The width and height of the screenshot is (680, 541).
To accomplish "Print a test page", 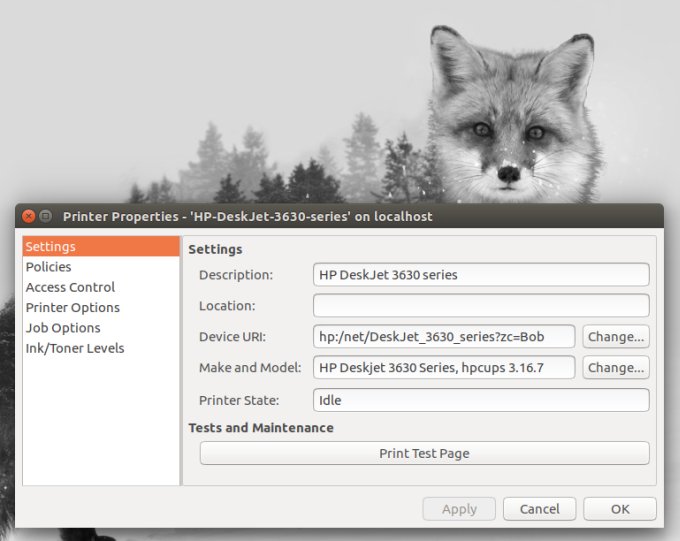I will pyautogui.click(x=424, y=453).
